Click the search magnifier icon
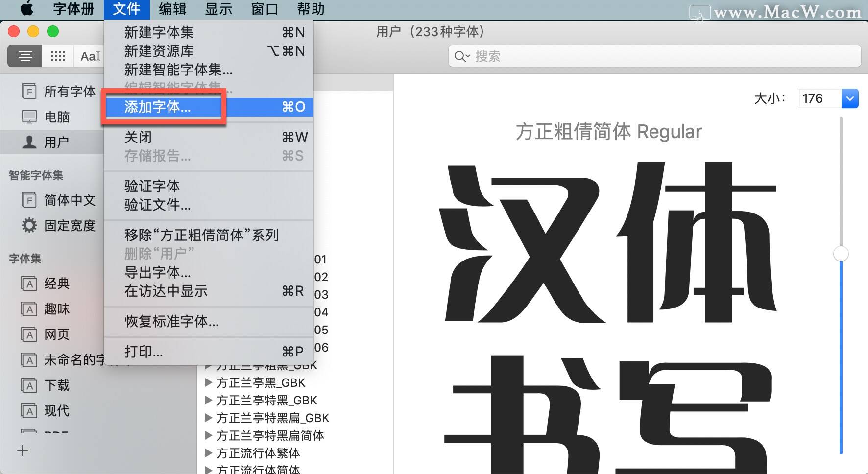 coord(461,56)
